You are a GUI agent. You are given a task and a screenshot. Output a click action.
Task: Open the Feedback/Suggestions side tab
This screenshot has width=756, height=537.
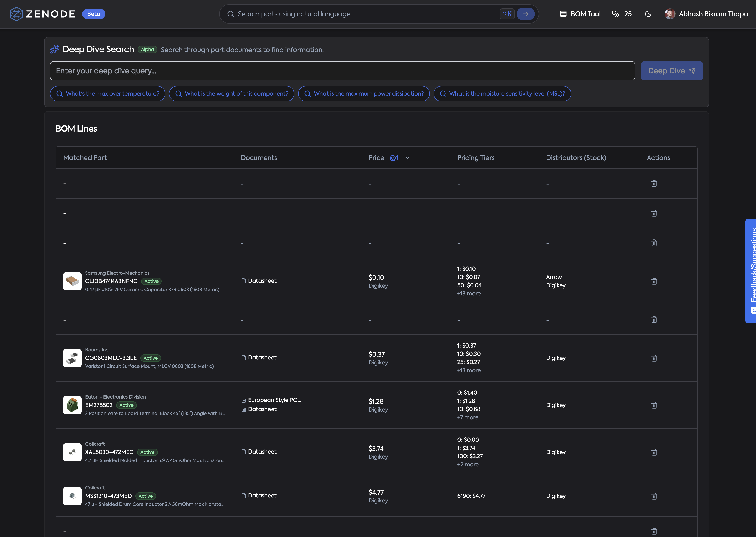tap(751, 271)
